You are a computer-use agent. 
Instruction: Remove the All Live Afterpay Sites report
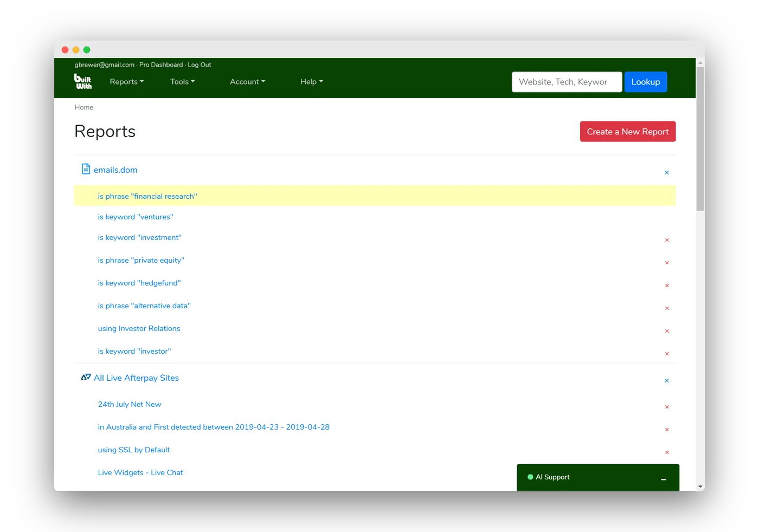(x=667, y=380)
